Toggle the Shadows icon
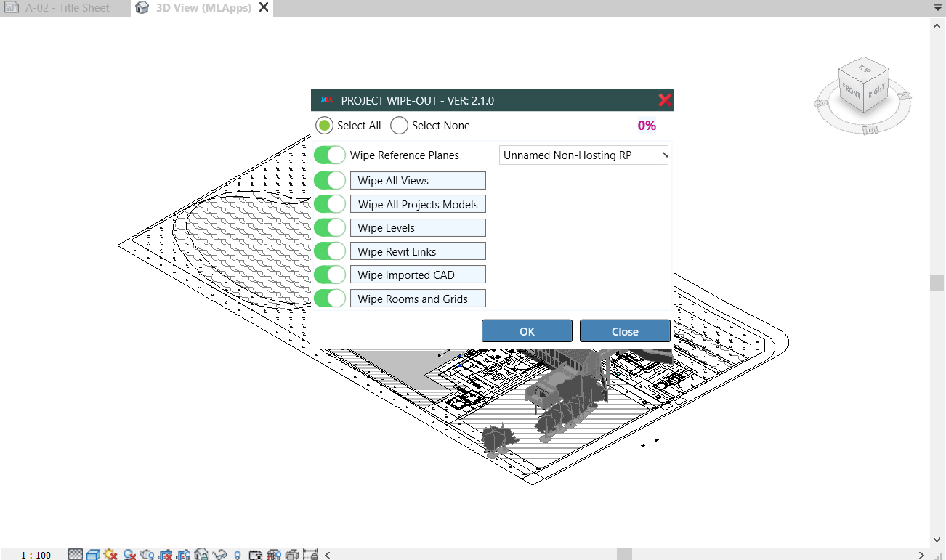 129,555
